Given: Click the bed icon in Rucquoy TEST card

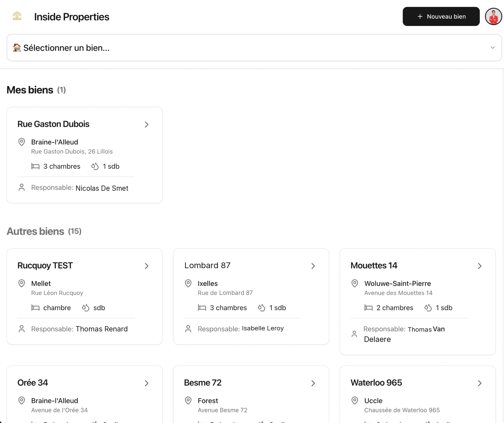Looking at the screenshot, I should tap(35, 308).
